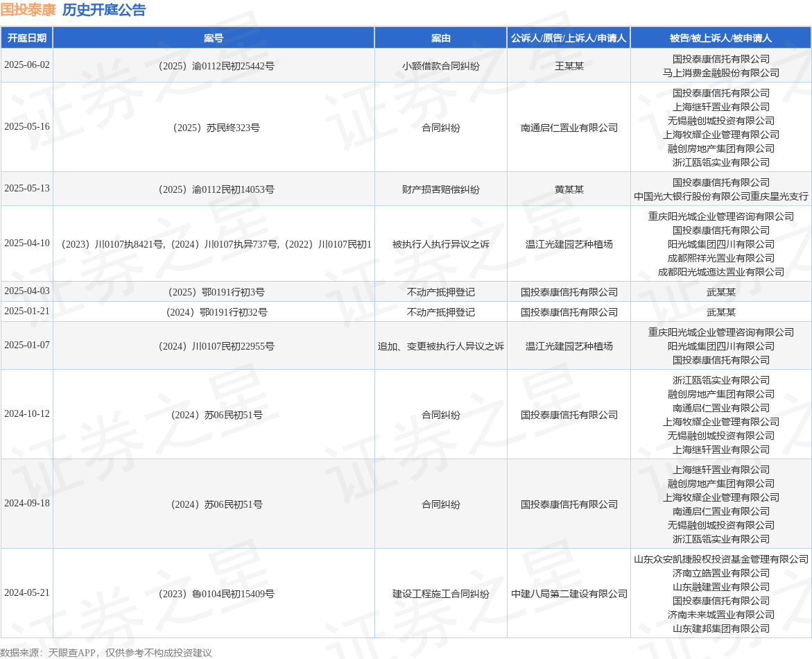The width and height of the screenshot is (812, 659).
Task: Click defendant 成都阳光城迤达置业有限公司
Action: (x=721, y=272)
